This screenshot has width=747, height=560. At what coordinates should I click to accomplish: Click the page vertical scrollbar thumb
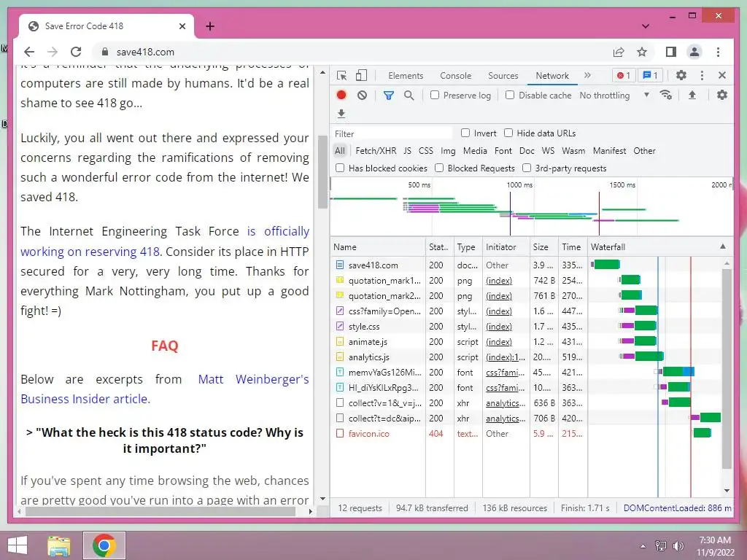pyautogui.click(x=322, y=172)
